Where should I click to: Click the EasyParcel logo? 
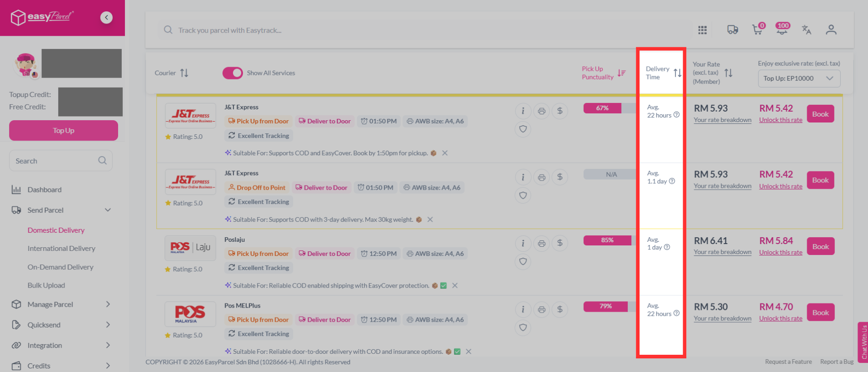tap(42, 17)
